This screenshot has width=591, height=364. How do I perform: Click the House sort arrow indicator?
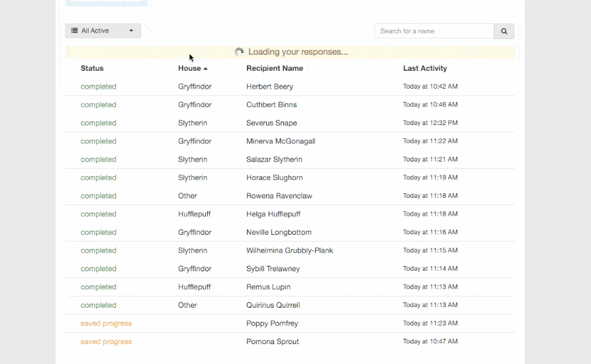[205, 69]
